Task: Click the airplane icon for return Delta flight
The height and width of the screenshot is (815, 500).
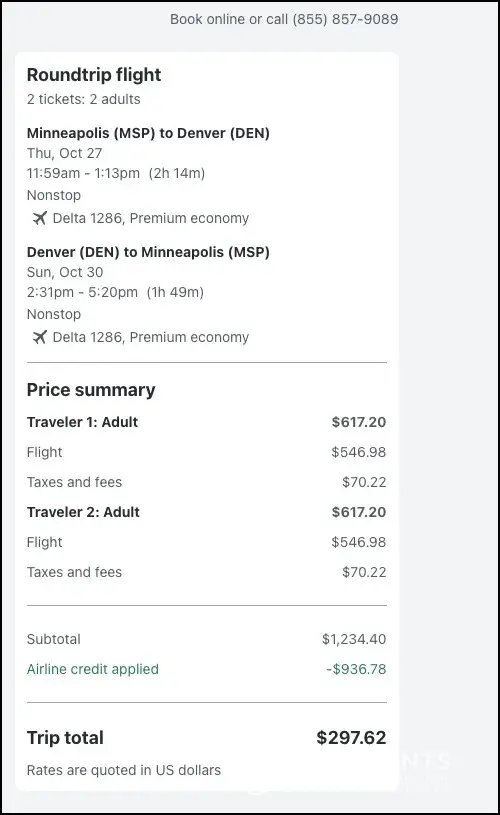Action: click(40, 337)
